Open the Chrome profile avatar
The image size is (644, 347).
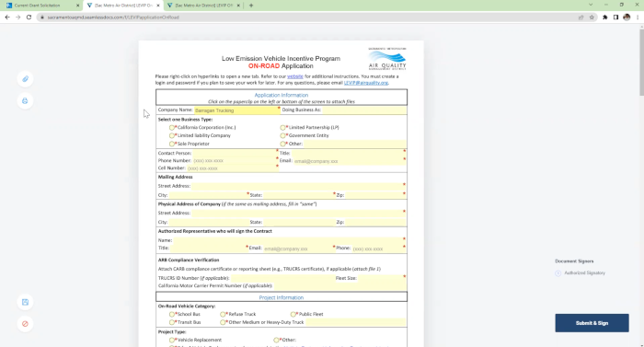tap(627, 17)
